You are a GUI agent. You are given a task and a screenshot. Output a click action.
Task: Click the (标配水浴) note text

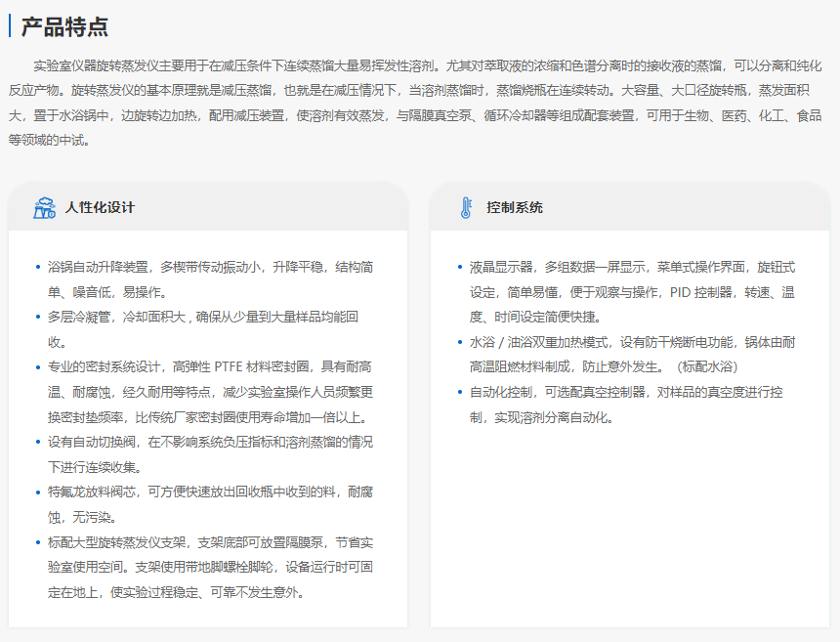(x=706, y=366)
